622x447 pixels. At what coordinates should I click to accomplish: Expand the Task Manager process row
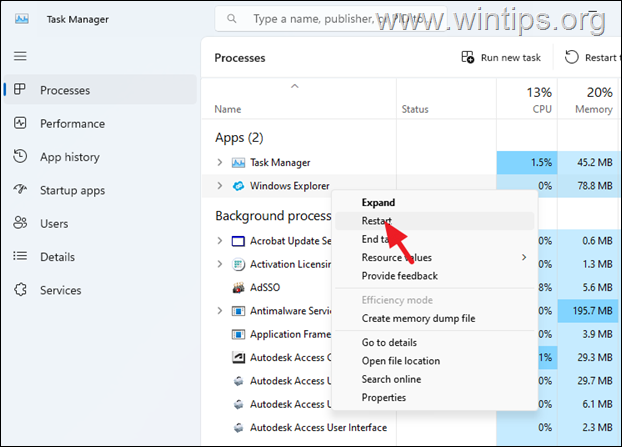click(x=220, y=162)
